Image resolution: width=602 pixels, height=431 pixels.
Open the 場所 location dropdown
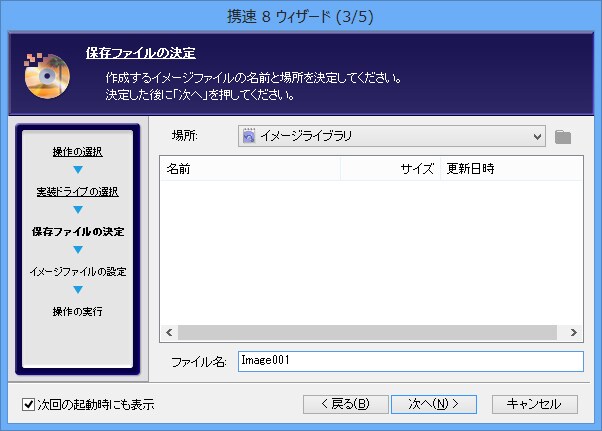tap(391, 136)
